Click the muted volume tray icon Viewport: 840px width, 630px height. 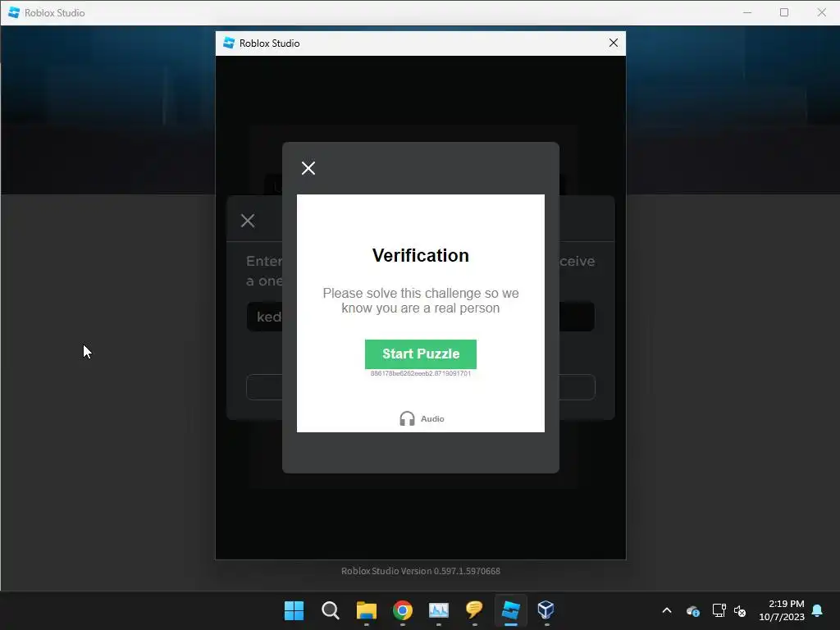click(x=740, y=610)
